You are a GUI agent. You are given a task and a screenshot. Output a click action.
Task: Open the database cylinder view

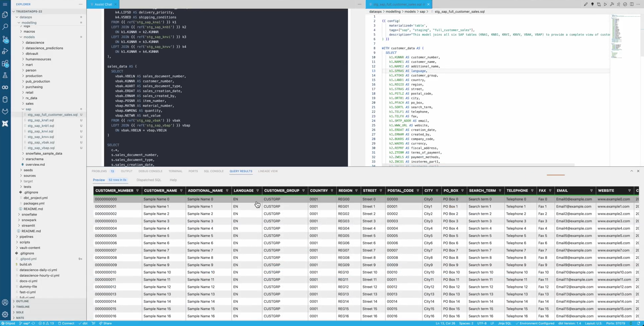point(5,99)
